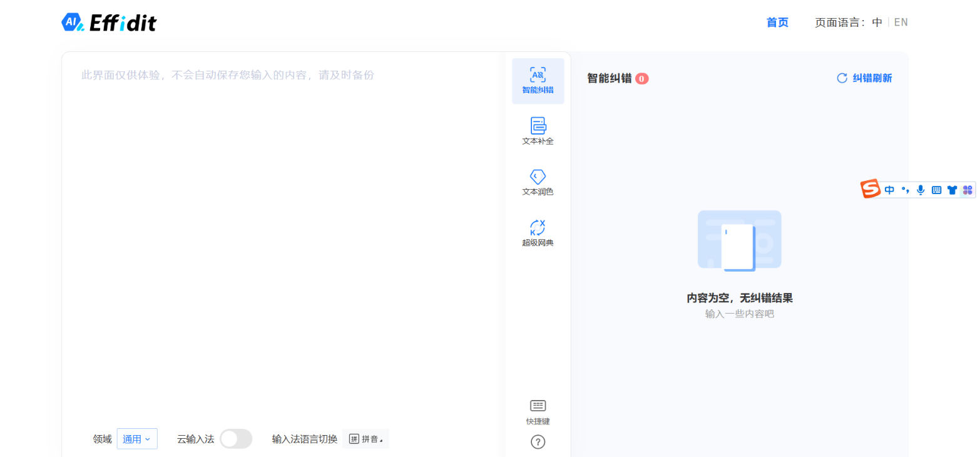Click the Effidit logo
This screenshot has width=980, height=457.
pyautogui.click(x=110, y=22)
